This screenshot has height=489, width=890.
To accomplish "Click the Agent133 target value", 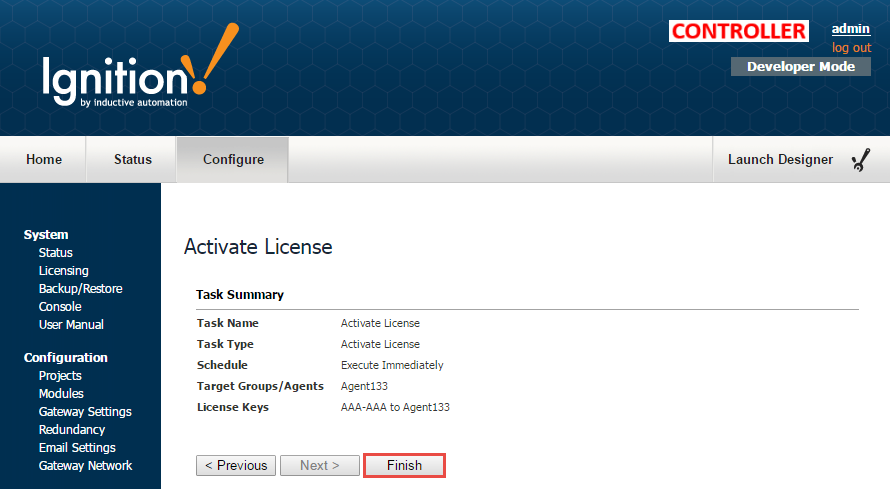I will click(364, 386).
